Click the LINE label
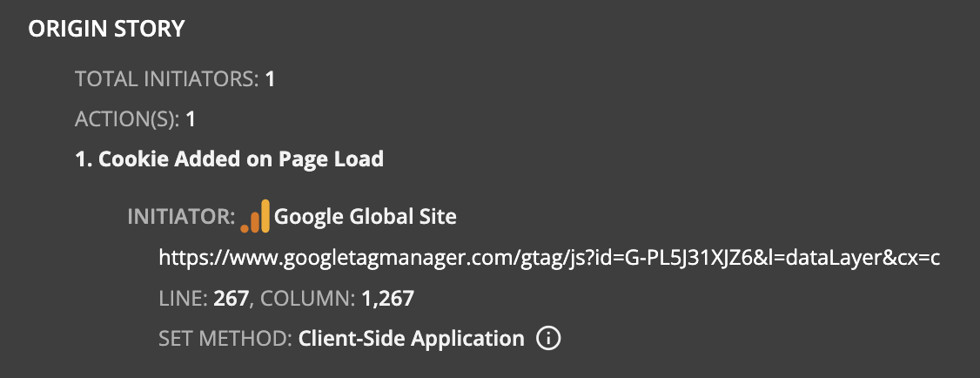 tap(181, 299)
